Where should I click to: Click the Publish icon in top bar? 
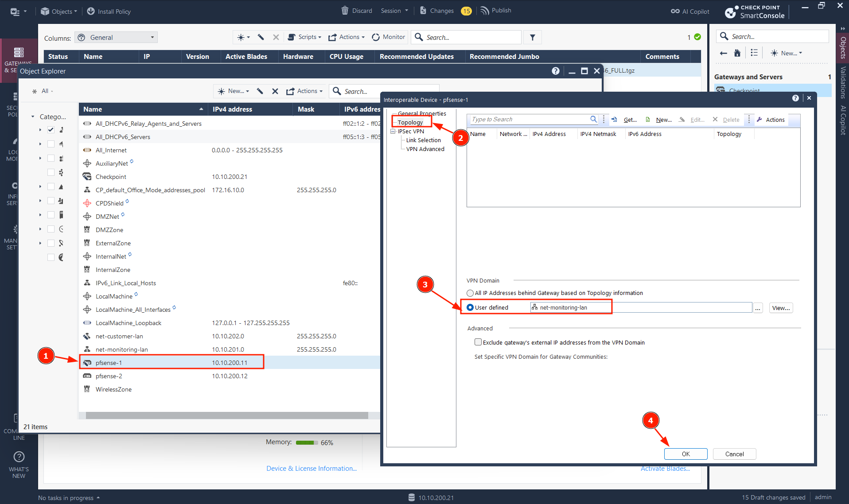485,11
